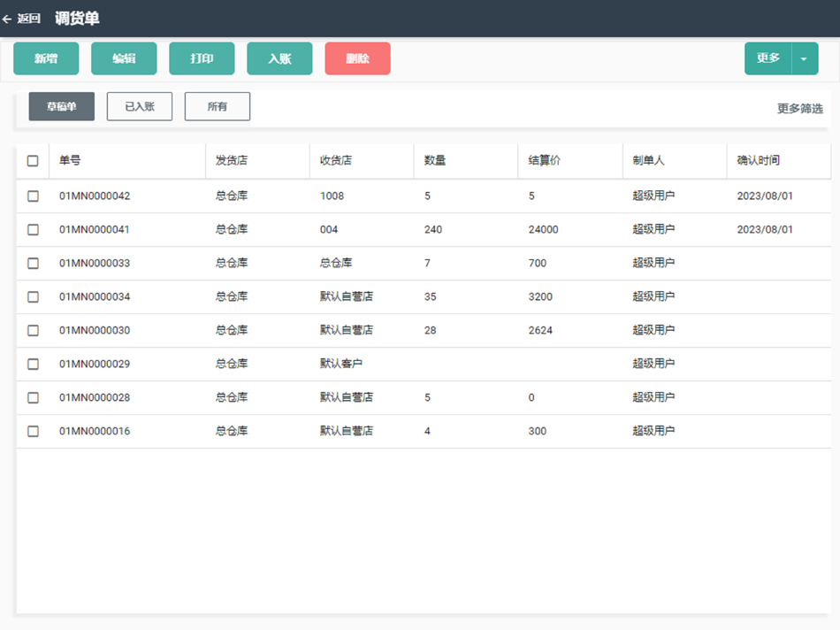Select order number 01MN0000030
Image resolution: width=840 pixels, height=630 pixels.
(x=95, y=330)
